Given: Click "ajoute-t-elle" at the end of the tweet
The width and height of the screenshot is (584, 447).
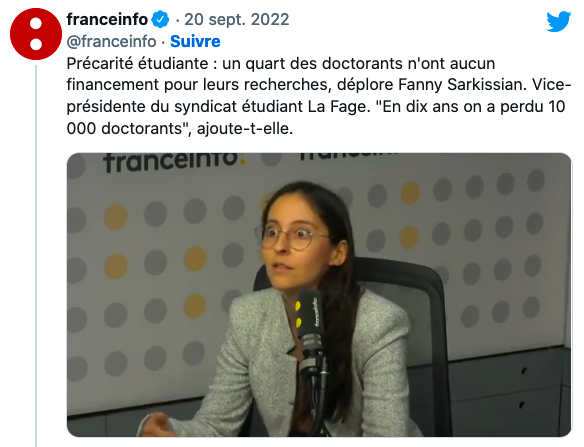Looking at the screenshot, I should click(242, 129).
